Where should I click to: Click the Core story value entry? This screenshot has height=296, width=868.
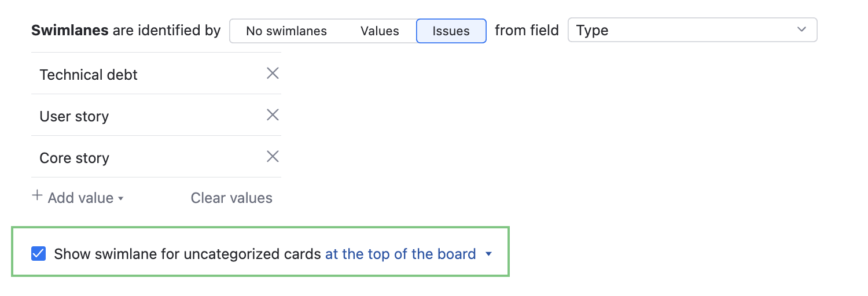click(74, 158)
